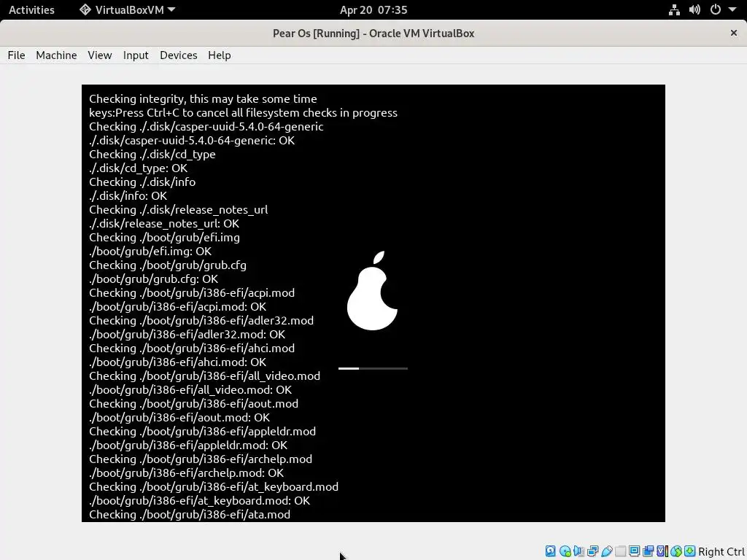
Task: Click the audio indicator icon in status bar
Action: click(578, 551)
